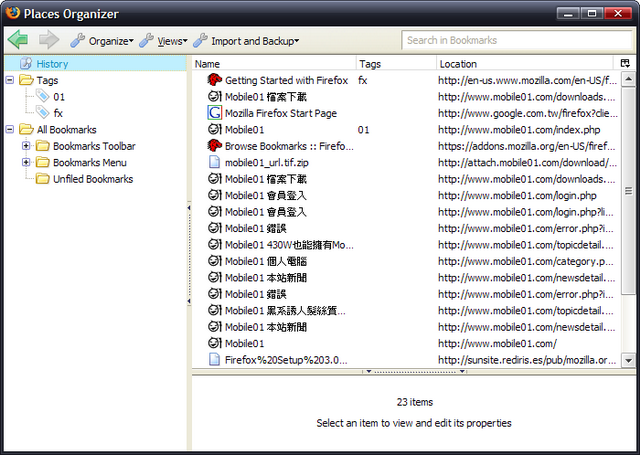This screenshot has width=640, height=455.
Task: Click the fx tag icon
Action: (x=42, y=112)
